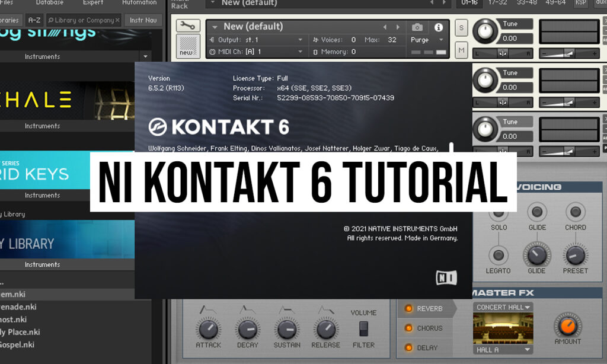607x364 pixels.
Task: Show rack page 33-48
Action: tap(526, 3)
